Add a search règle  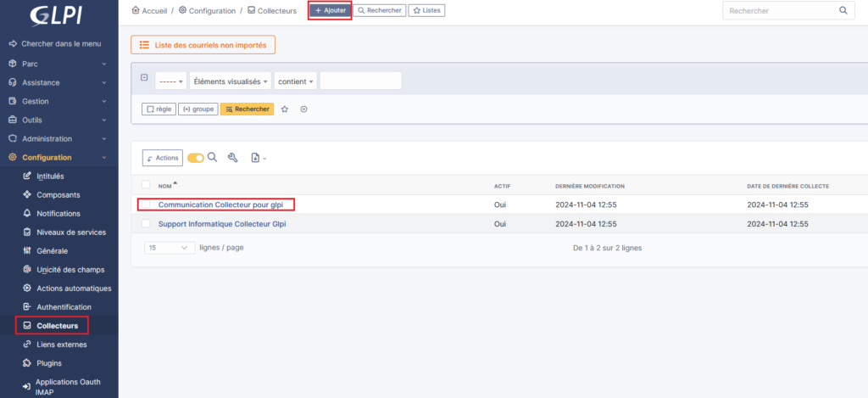(159, 109)
